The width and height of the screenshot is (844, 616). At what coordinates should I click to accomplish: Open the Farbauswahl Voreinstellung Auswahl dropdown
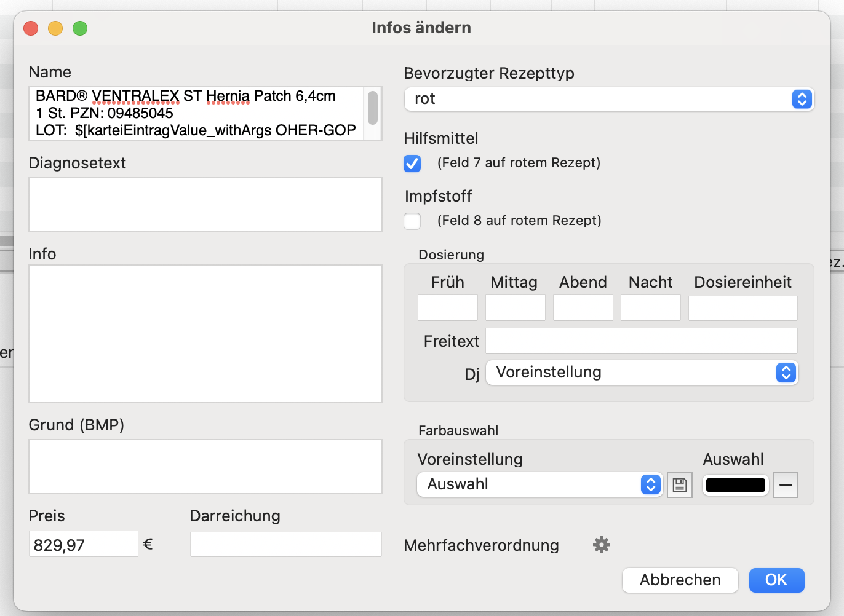539,484
